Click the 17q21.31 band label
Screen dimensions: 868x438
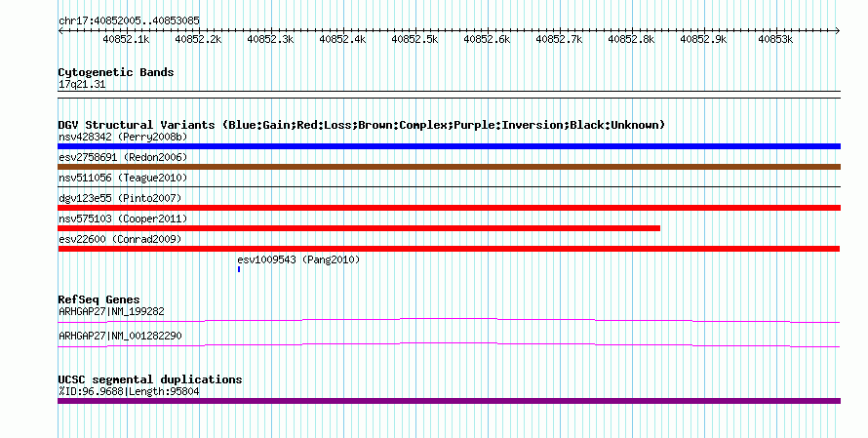82,85
